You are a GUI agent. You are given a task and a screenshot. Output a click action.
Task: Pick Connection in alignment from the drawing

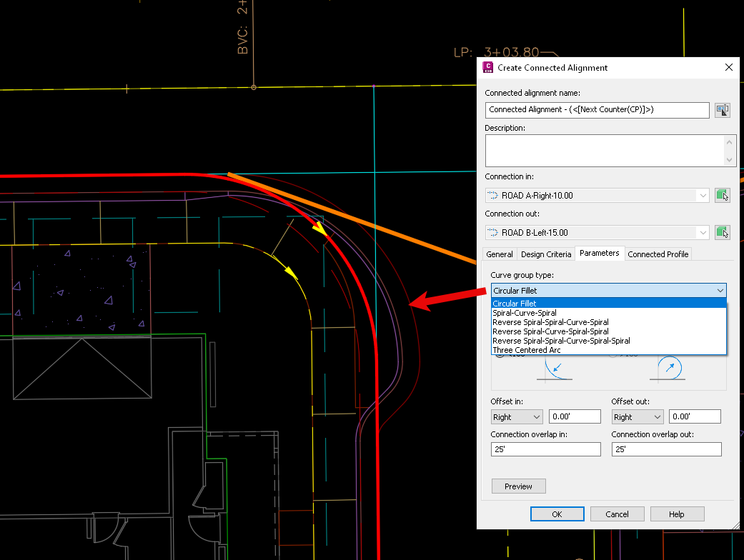pyautogui.click(x=722, y=195)
